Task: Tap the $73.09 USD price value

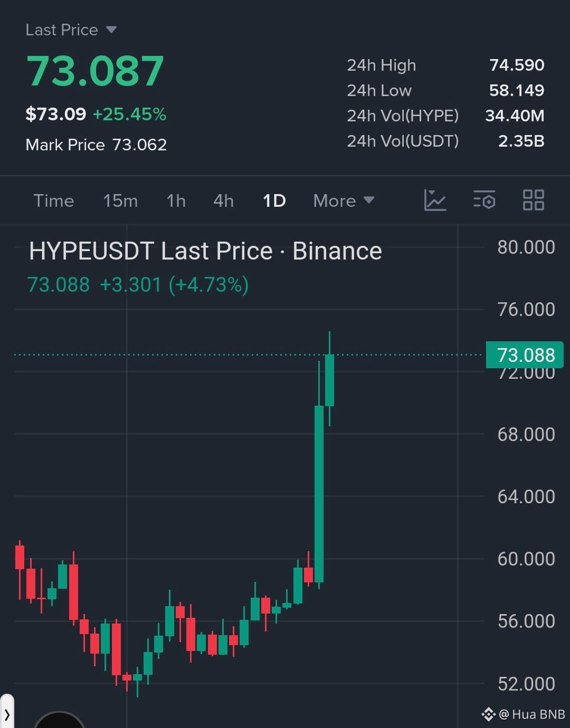Action: 56,114
